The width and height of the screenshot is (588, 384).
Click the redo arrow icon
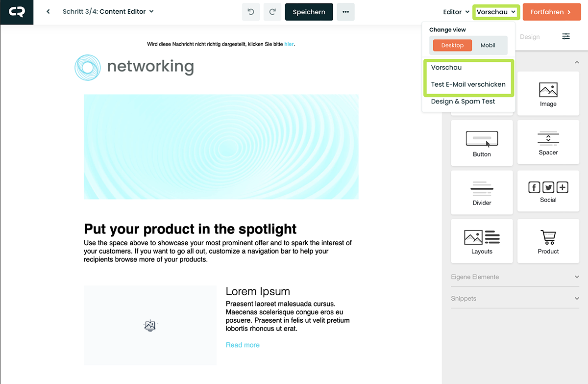272,12
